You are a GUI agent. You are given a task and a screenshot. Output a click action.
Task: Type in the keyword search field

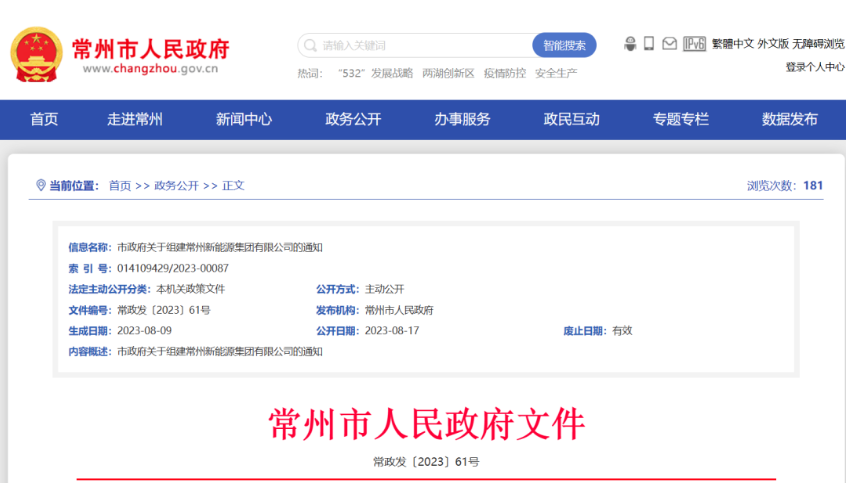click(420, 46)
